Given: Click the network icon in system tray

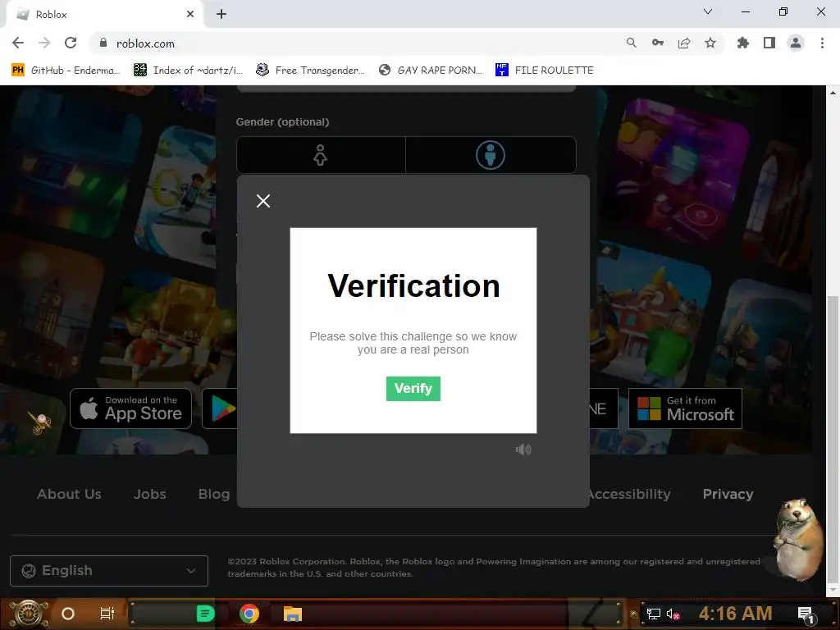Looking at the screenshot, I should point(653,614).
